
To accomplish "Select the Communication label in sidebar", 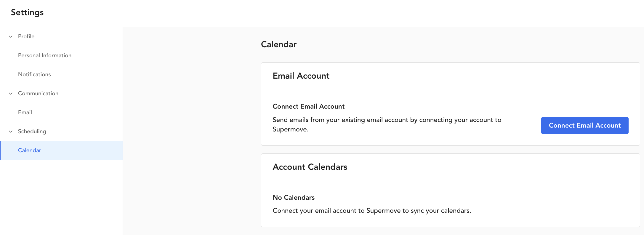I will point(38,93).
